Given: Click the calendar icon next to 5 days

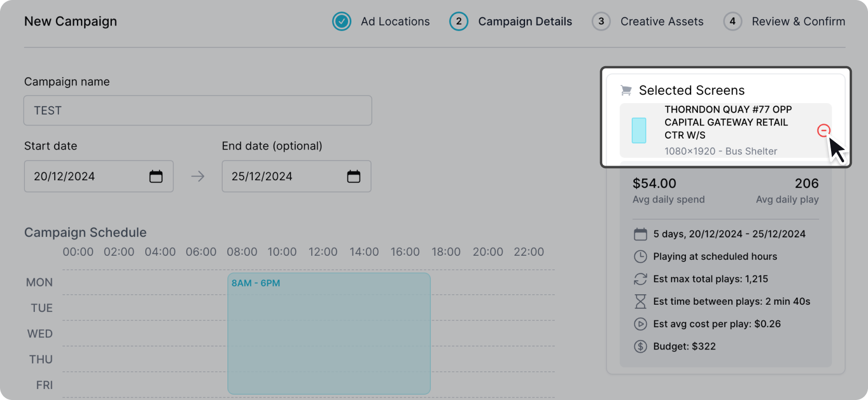Looking at the screenshot, I should [x=640, y=234].
